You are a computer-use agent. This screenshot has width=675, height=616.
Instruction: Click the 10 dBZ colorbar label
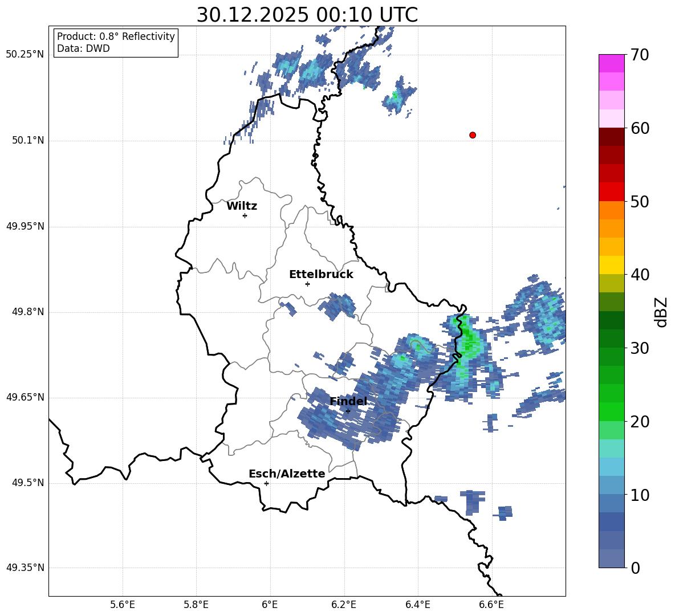[639, 495]
